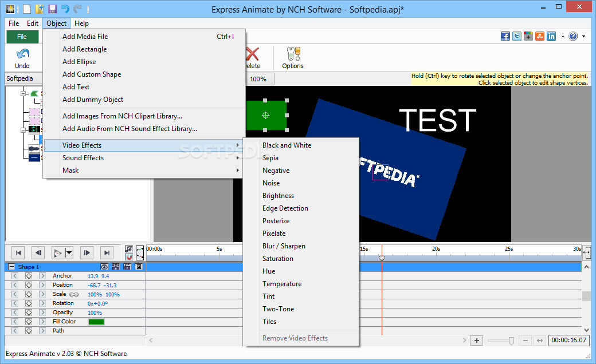Click the large Undo toolbar button
The height and width of the screenshot is (364, 596).
pyautogui.click(x=22, y=58)
